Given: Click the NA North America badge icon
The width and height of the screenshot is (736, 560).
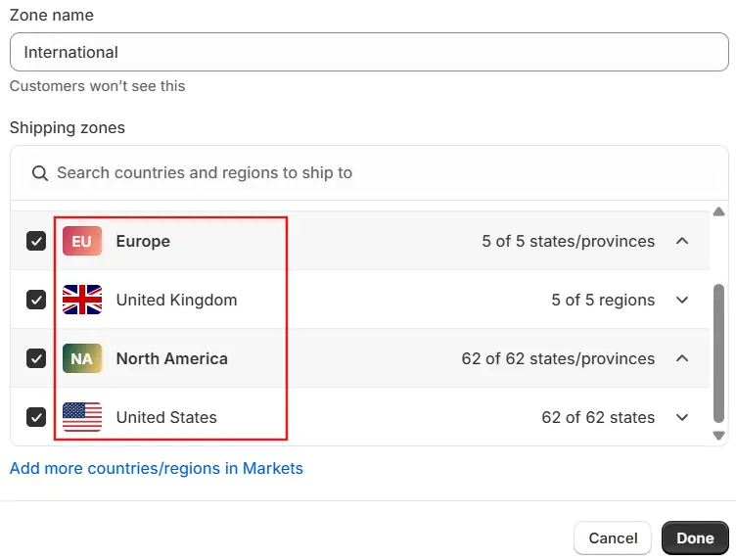Looking at the screenshot, I should click(x=82, y=358).
